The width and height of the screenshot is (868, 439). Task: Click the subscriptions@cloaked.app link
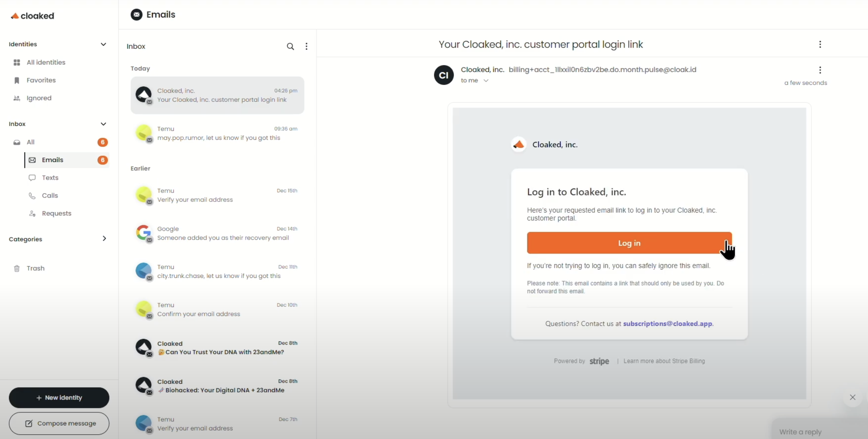(667, 324)
